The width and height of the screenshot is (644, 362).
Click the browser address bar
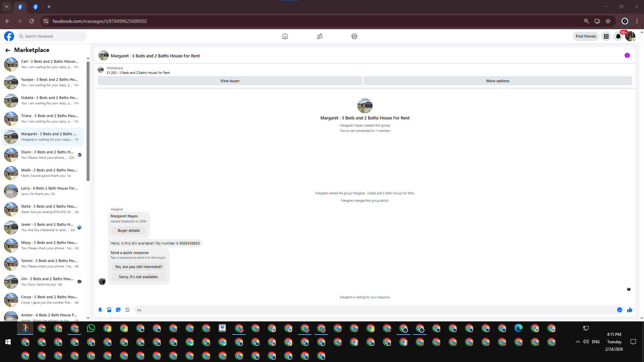pos(312,21)
